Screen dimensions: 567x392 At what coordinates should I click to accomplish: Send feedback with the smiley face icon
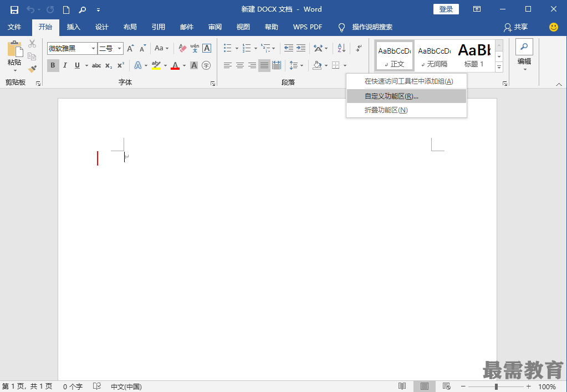coord(554,27)
